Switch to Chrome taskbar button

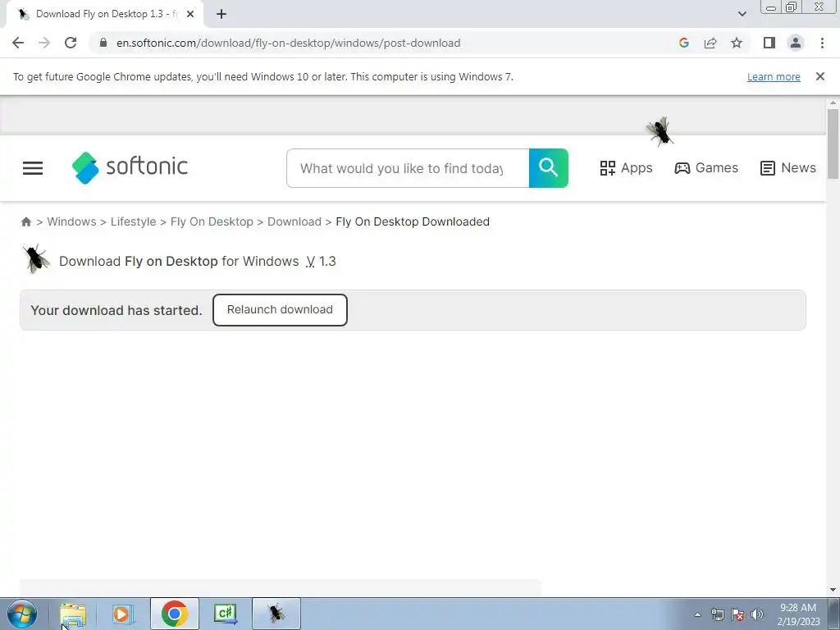(174, 614)
